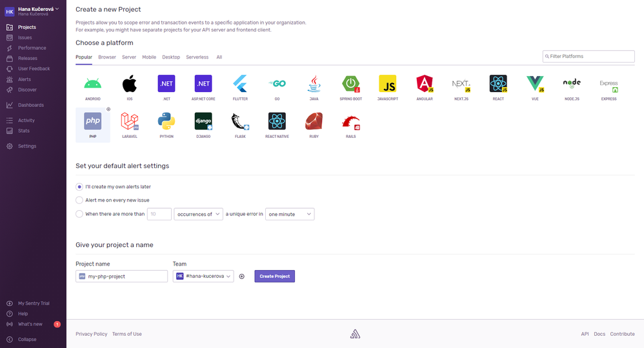The height and width of the screenshot is (348, 644).
Task: Choose the Flutter platform icon
Action: pyautogui.click(x=240, y=84)
